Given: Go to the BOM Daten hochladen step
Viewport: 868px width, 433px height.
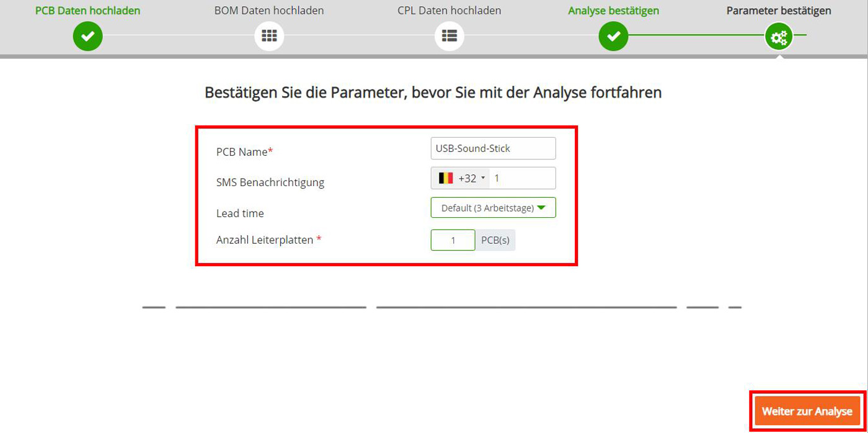Looking at the screenshot, I should point(268,11).
